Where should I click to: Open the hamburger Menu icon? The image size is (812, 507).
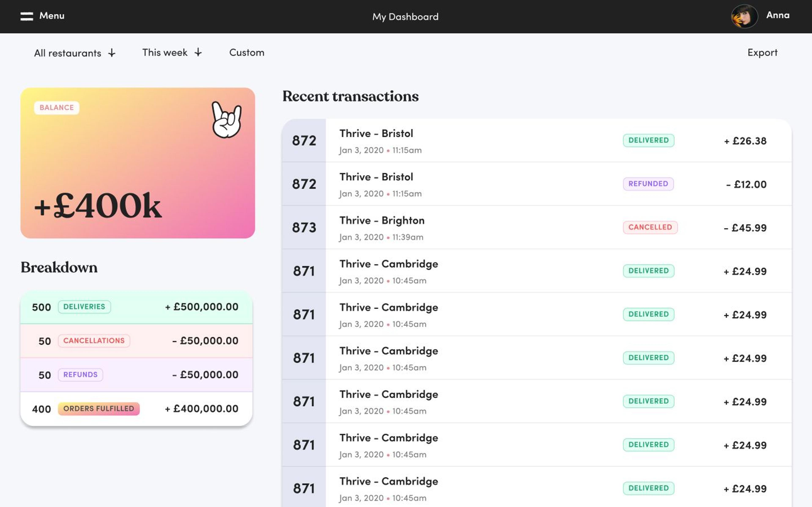point(26,16)
